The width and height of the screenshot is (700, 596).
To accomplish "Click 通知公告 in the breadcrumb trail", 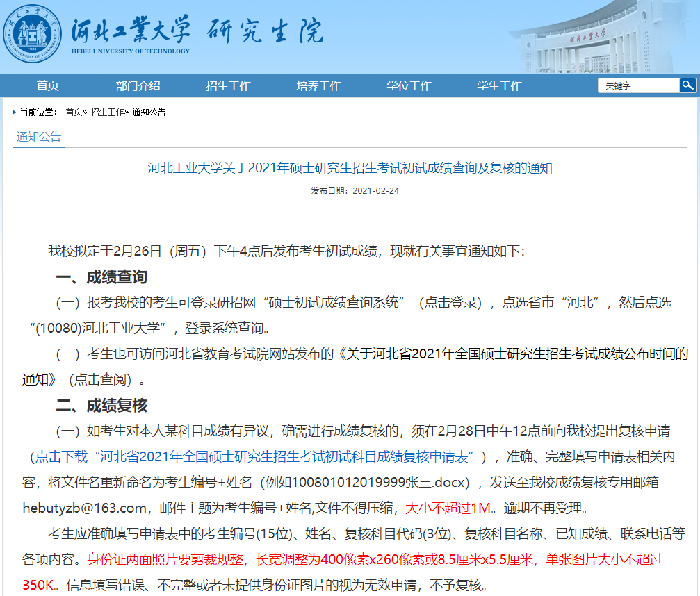I will [x=149, y=112].
